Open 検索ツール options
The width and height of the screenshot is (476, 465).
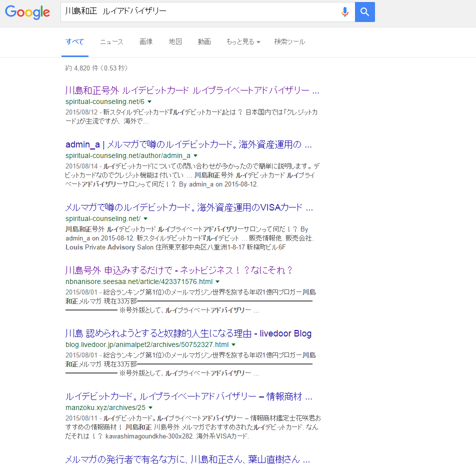click(x=289, y=41)
